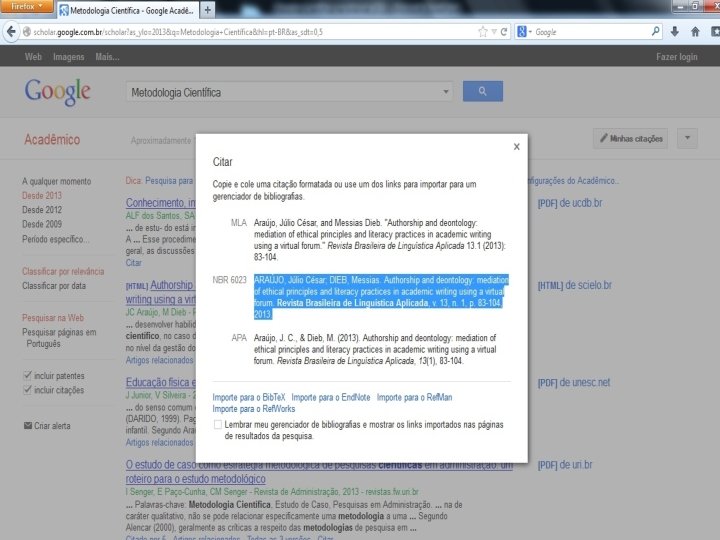The width and height of the screenshot is (720, 540).
Task: Open a new tab with plus button
Action: (x=208, y=10)
